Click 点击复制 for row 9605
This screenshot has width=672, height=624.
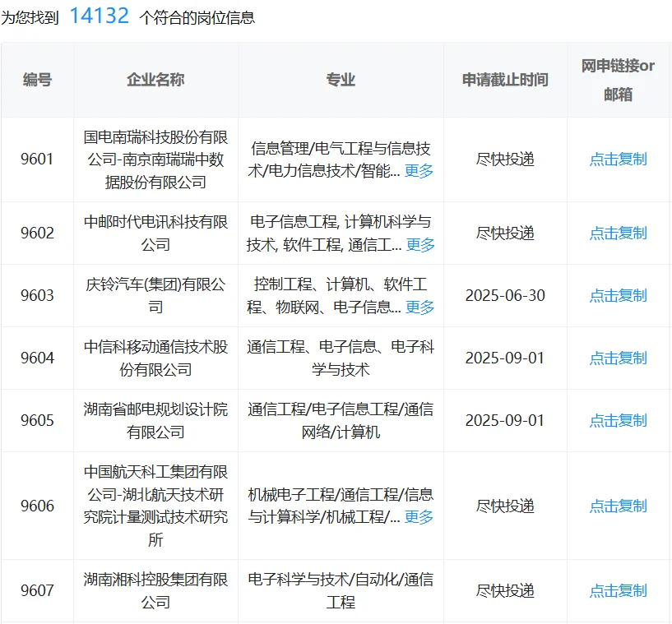618,421
